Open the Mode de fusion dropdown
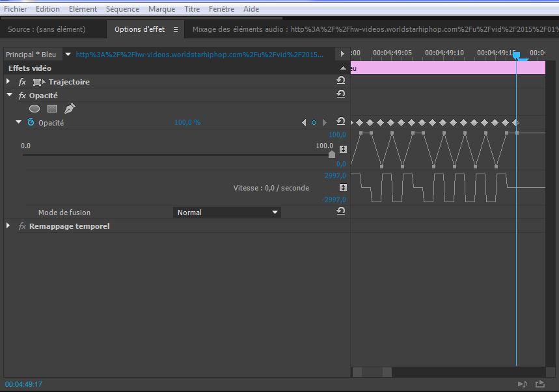 pyautogui.click(x=227, y=213)
